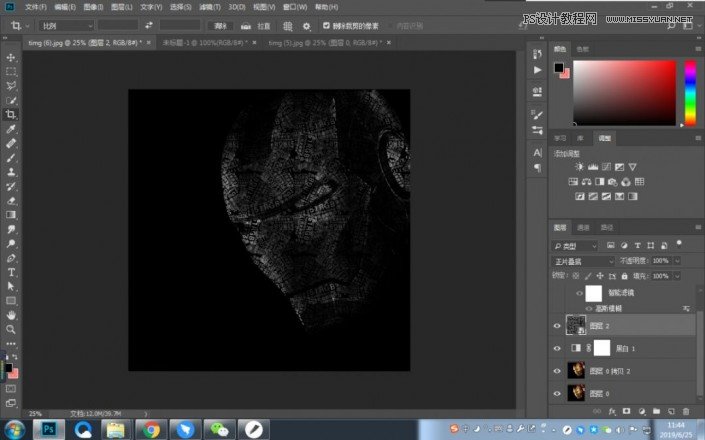Open the Actions panel play icon

[x=537, y=70]
